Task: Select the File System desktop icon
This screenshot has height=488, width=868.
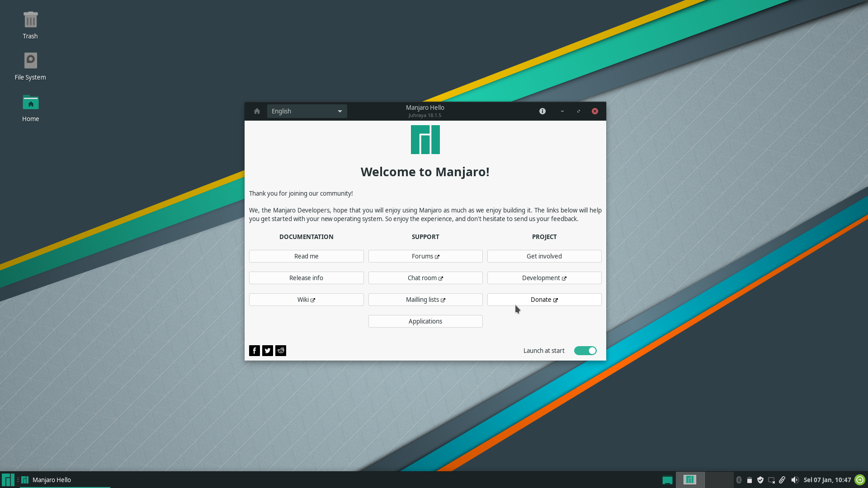Action: (x=30, y=66)
